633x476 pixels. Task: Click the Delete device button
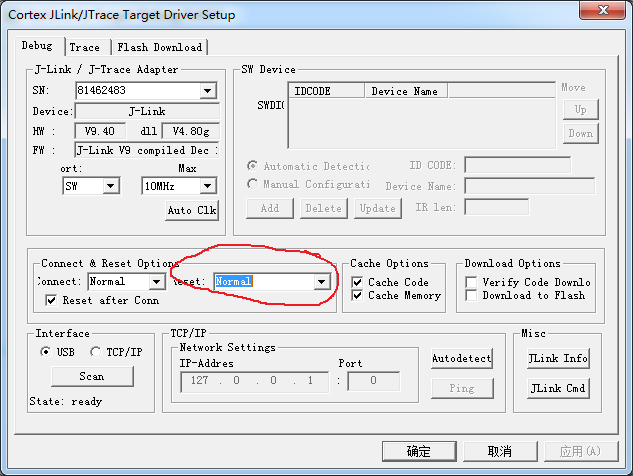[x=324, y=208]
